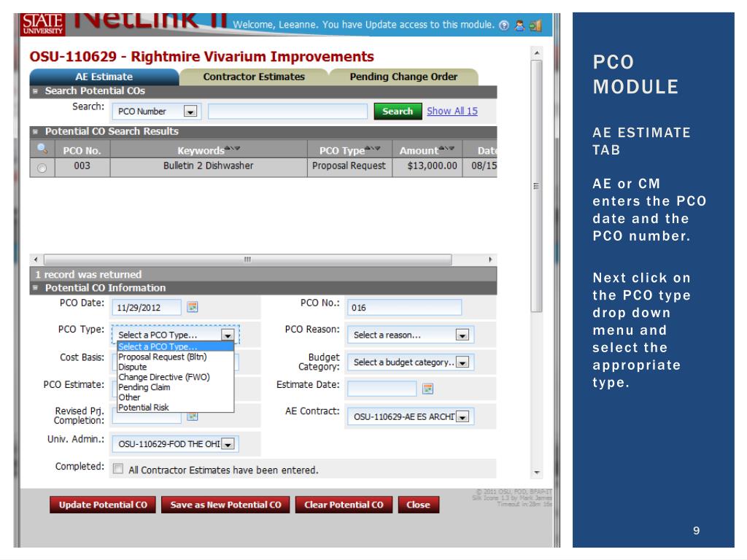Click the vertical scrollbar thumb
This screenshot has width=747, height=560.
point(536,186)
